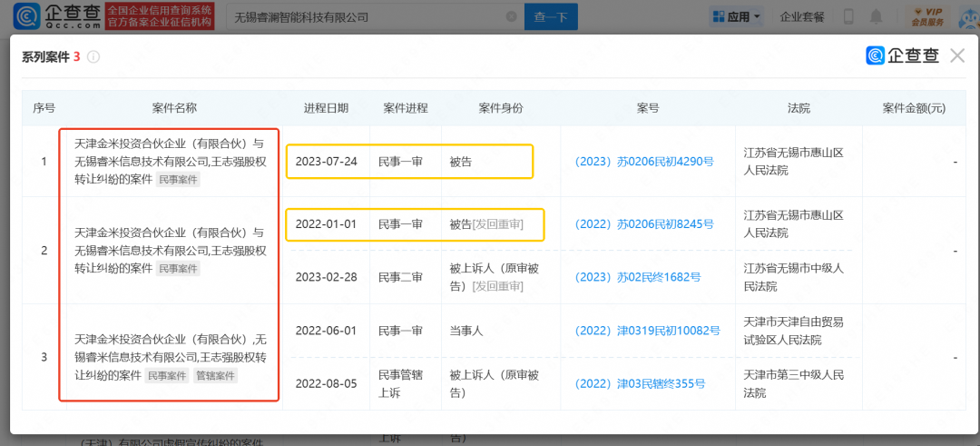Open notifications bell icon

(877, 17)
